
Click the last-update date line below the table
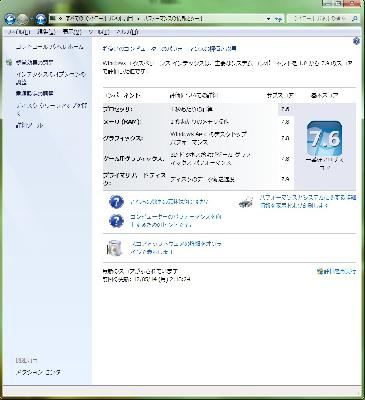click(147, 279)
